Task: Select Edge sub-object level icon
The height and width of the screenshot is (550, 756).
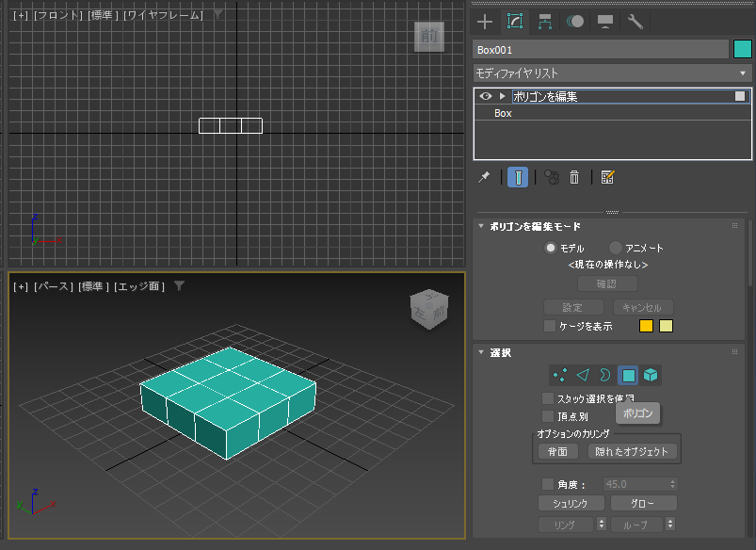Action: pos(583,375)
